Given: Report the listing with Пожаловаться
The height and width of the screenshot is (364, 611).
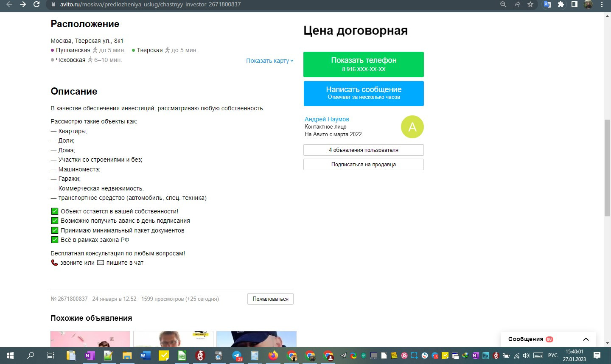Looking at the screenshot, I should tap(270, 299).
